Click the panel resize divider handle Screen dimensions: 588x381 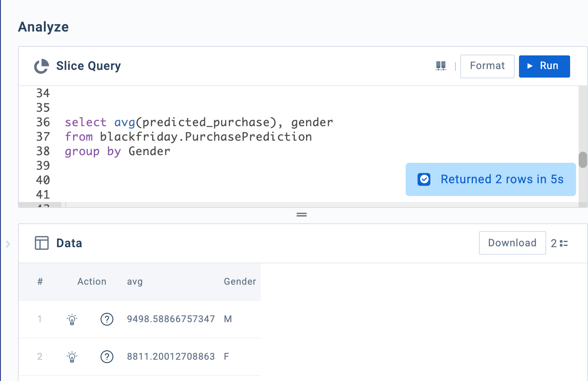[x=302, y=215]
